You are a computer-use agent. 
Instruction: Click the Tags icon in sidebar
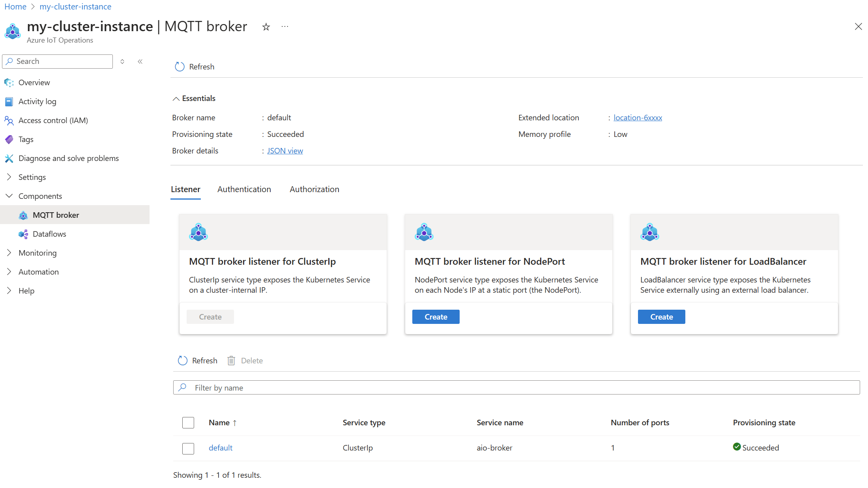[x=9, y=139]
